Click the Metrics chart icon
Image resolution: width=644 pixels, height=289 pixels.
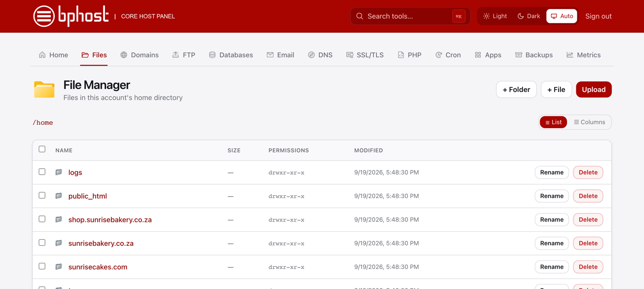(570, 55)
